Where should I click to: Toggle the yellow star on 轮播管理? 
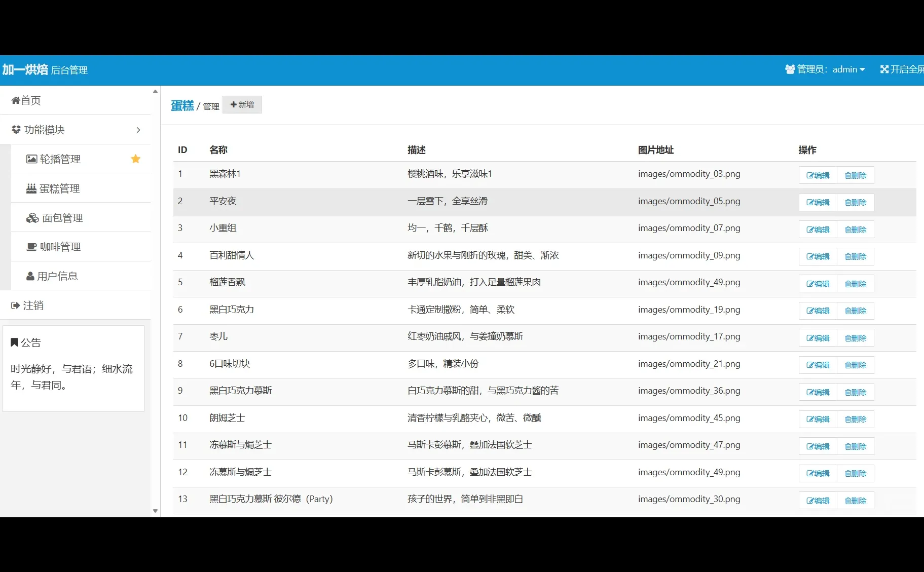[135, 159]
